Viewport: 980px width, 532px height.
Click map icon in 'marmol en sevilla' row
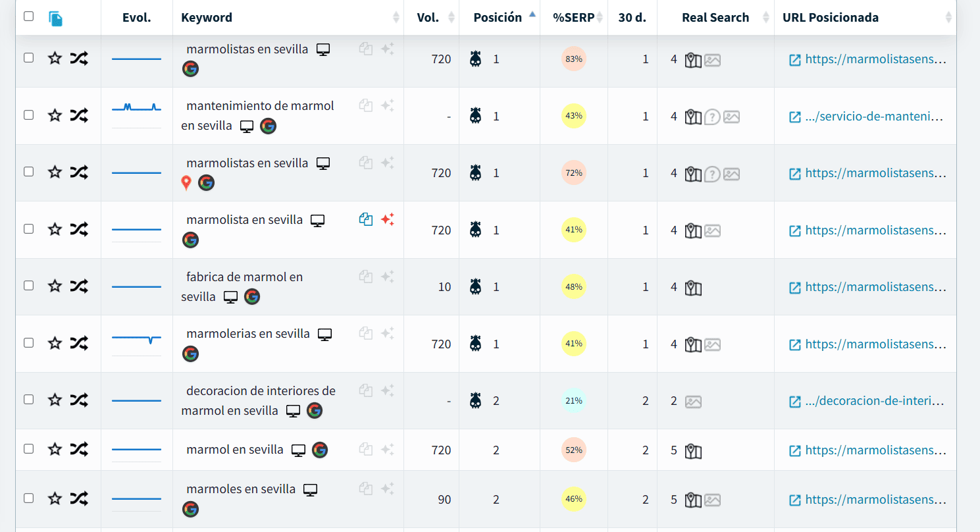point(693,451)
